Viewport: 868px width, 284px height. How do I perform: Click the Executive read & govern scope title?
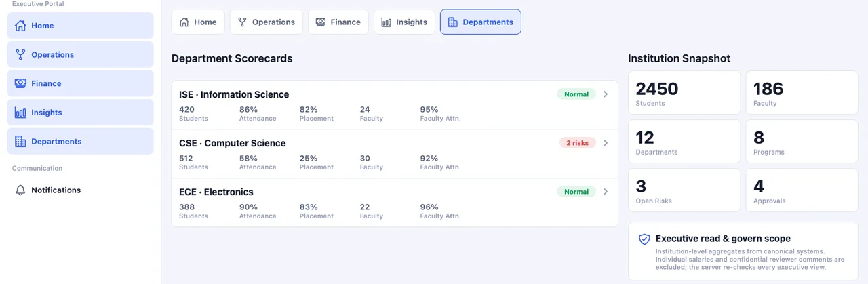click(723, 239)
